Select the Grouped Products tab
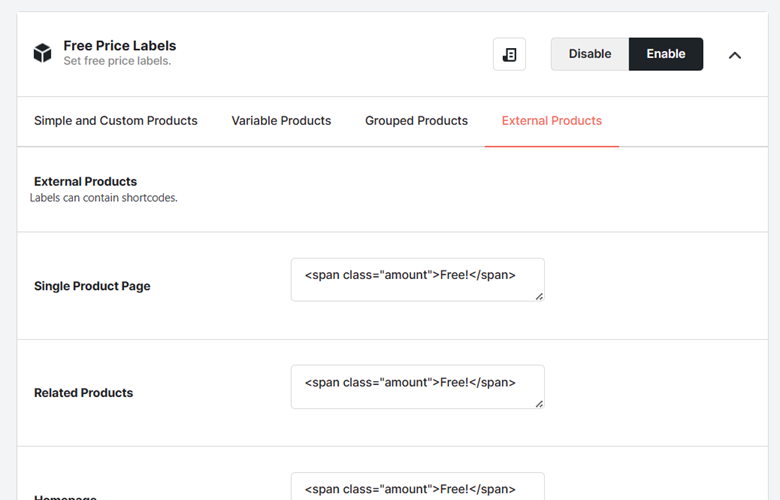Viewport: 780px width, 500px height. pos(416,121)
